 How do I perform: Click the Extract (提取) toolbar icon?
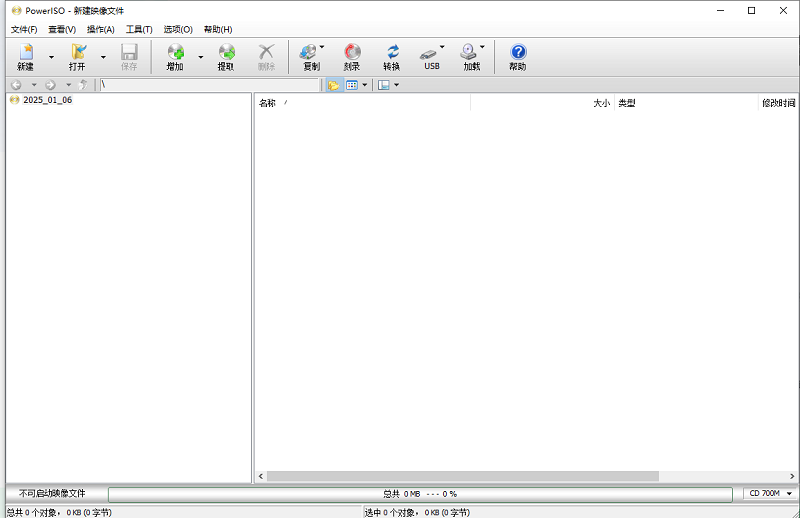tap(226, 57)
